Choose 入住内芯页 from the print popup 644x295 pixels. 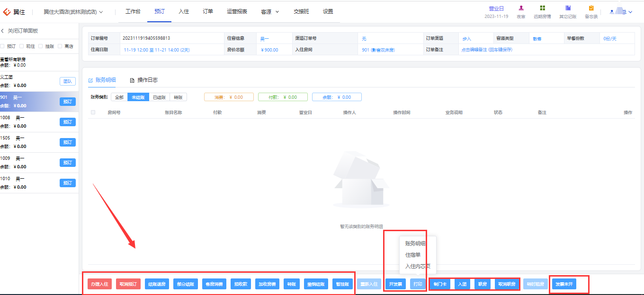click(x=418, y=266)
